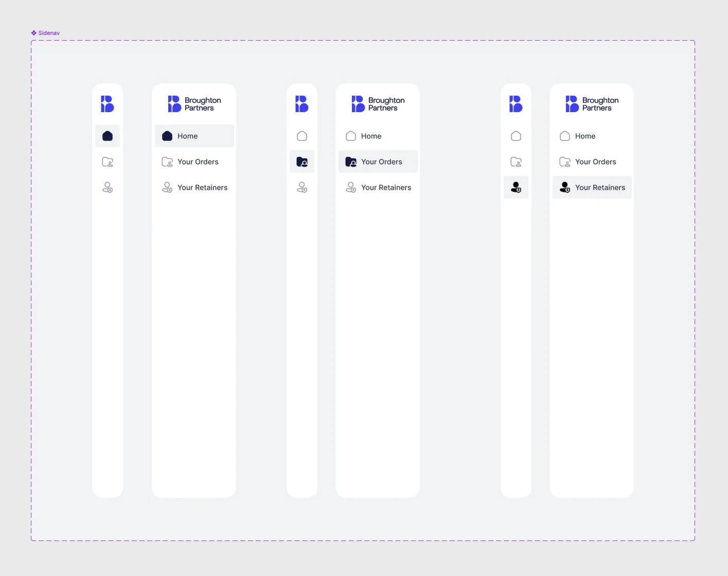Select the highlighted Your Orders item

tap(378, 161)
